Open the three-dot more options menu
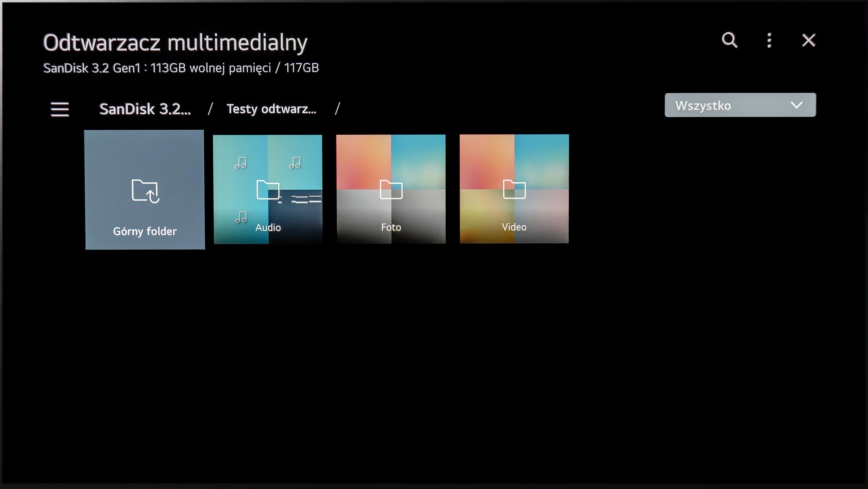Screen dimensions: 868x489 click(x=769, y=41)
